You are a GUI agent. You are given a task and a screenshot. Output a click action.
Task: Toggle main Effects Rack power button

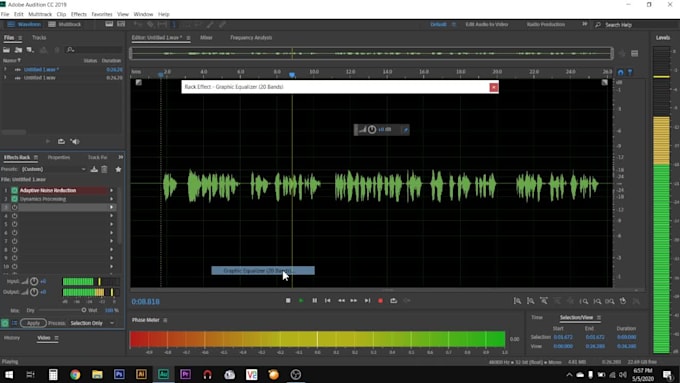pyautogui.click(x=5, y=323)
